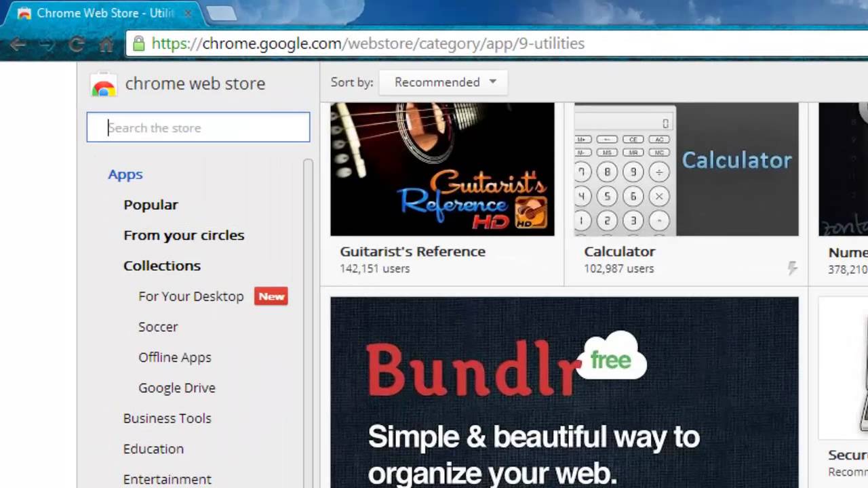Open the Bundlr free banner

coord(564,392)
